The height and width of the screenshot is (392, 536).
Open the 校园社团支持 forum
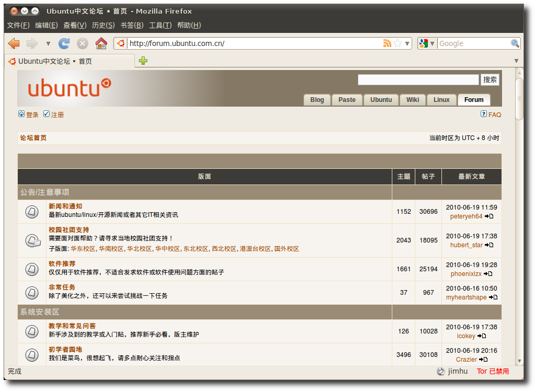(x=69, y=230)
